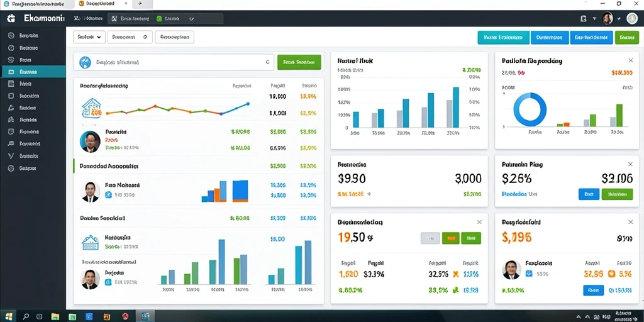
Task: Expand the chevron on the second browser tab
Action: (x=126, y=3)
